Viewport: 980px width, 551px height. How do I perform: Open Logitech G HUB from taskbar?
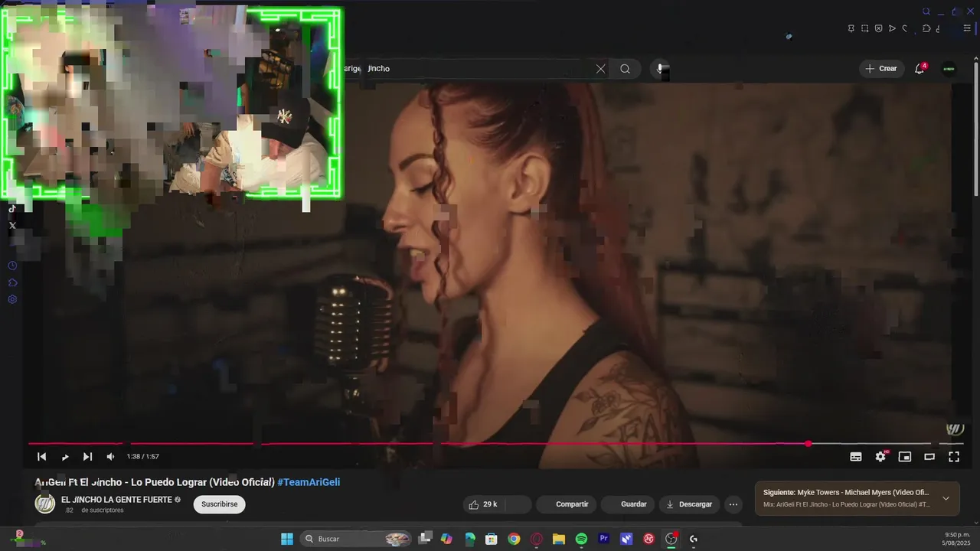694,539
